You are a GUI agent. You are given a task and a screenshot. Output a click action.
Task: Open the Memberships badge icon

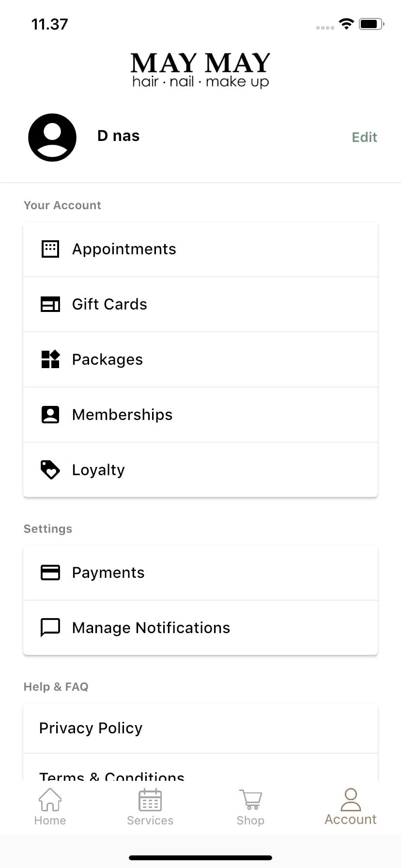(50, 415)
